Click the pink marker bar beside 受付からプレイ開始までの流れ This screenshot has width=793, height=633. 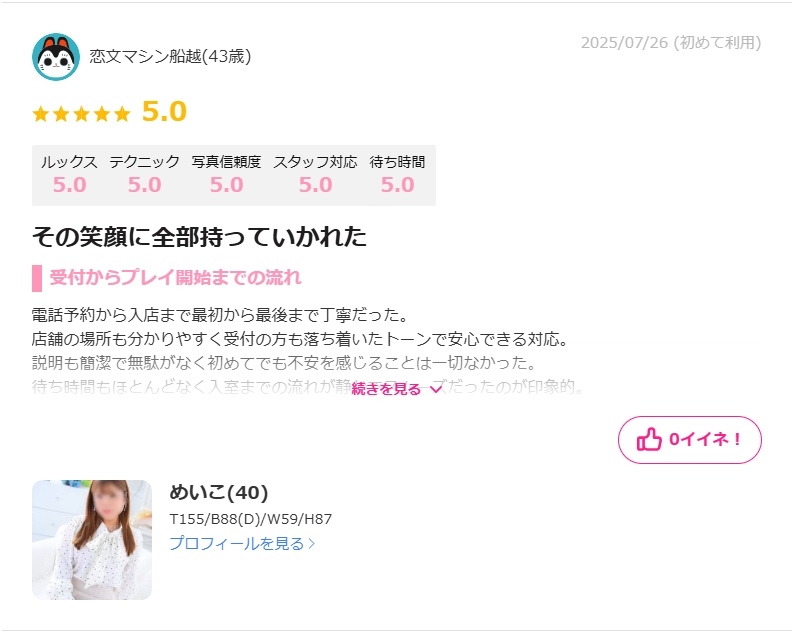[x=37, y=278]
